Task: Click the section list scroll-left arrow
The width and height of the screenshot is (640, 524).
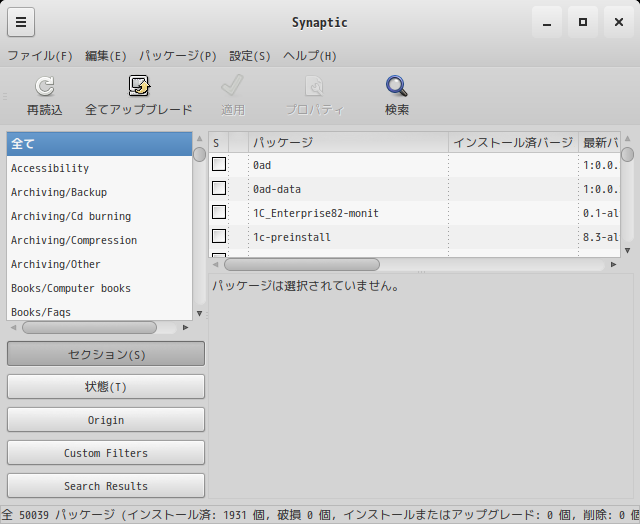Action: (13, 327)
